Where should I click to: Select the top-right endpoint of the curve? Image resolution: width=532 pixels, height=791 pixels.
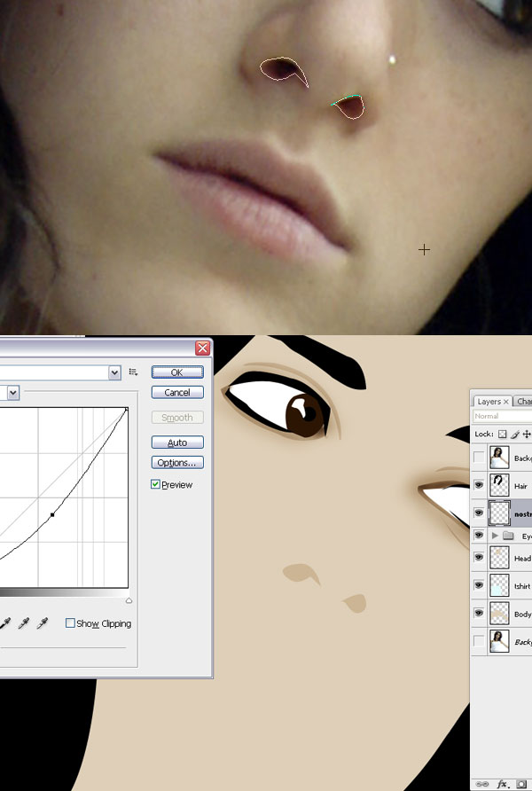point(127,410)
